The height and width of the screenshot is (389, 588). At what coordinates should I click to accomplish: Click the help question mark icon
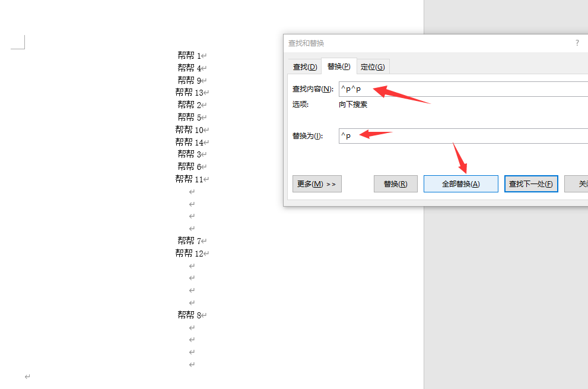point(577,43)
